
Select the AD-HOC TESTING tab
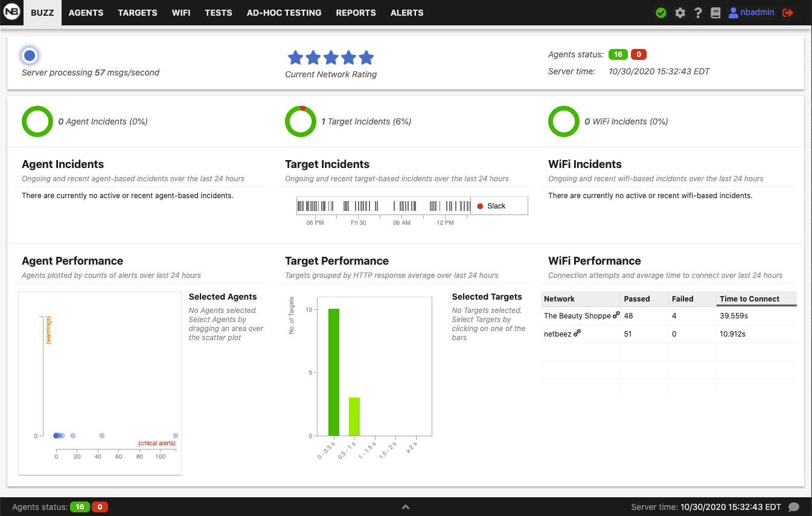pos(284,12)
